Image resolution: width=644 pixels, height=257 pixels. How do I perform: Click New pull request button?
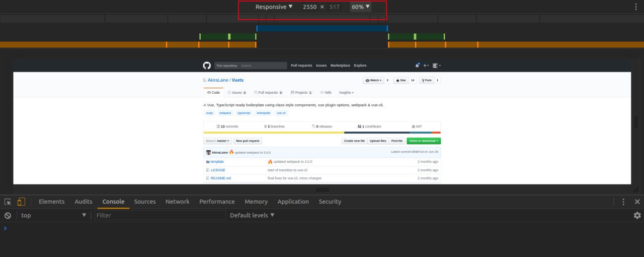[248, 141]
